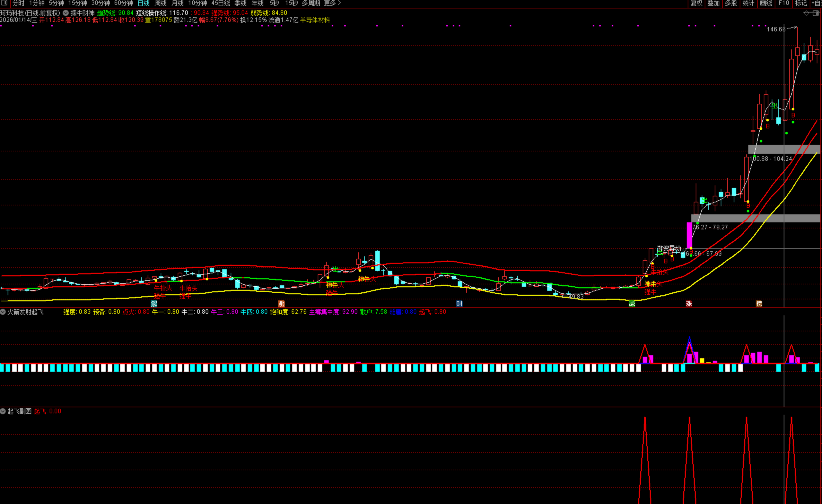Switch to the 分时 tab
Screen dimensions: 822x504
(19, 3)
